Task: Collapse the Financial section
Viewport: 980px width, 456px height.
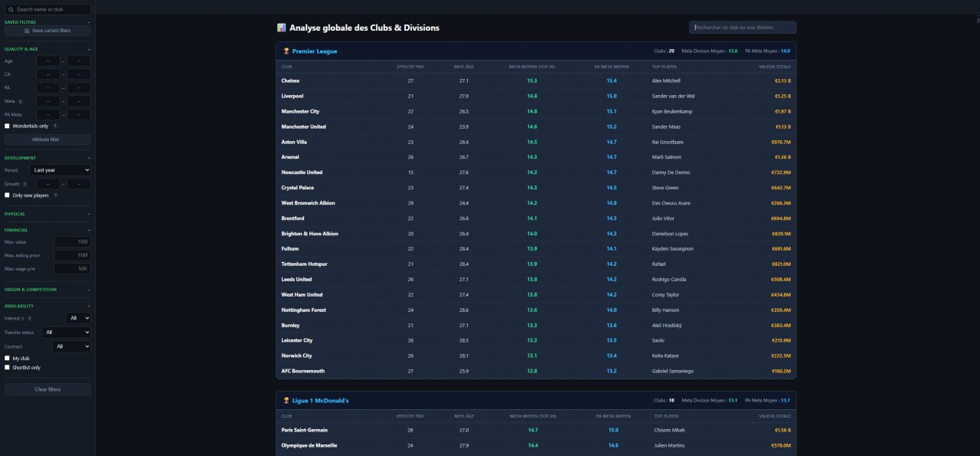Action: pyautogui.click(x=47, y=230)
